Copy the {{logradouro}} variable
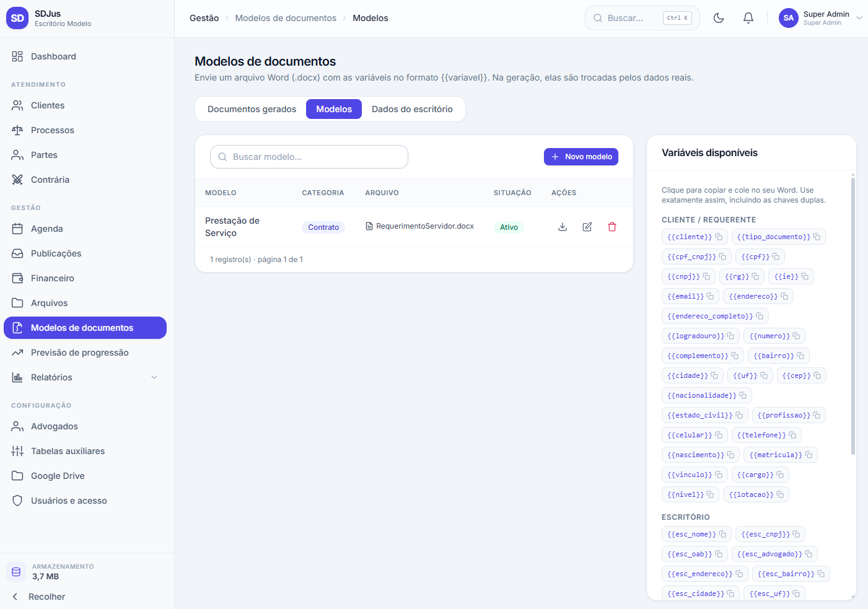This screenshot has width=868, height=609. pos(701,336)
